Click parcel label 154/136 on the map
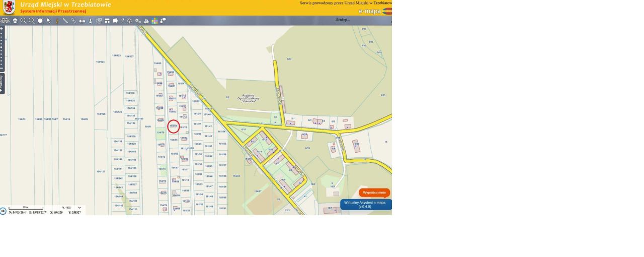Screen dimensions: 644x257 pyautogui.click(x=130, y=93)
